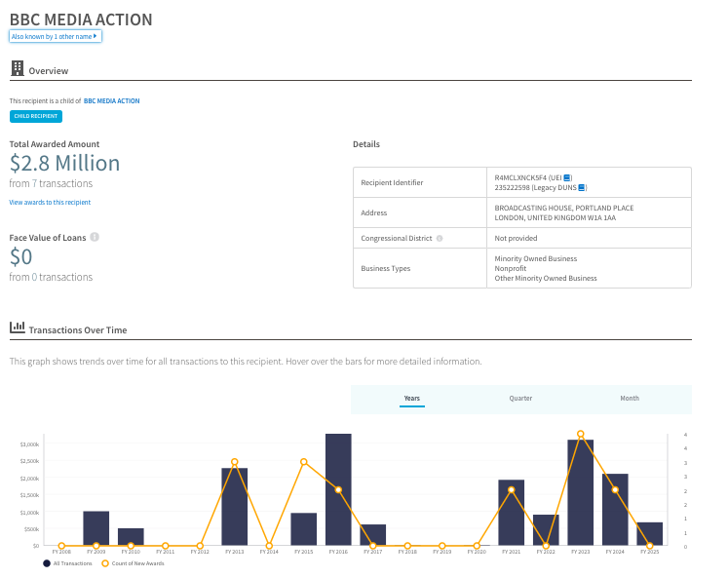Viewport: 728px width, 578px height.
Task: Click 'View awards to this recipient' link
Action: 50,202
